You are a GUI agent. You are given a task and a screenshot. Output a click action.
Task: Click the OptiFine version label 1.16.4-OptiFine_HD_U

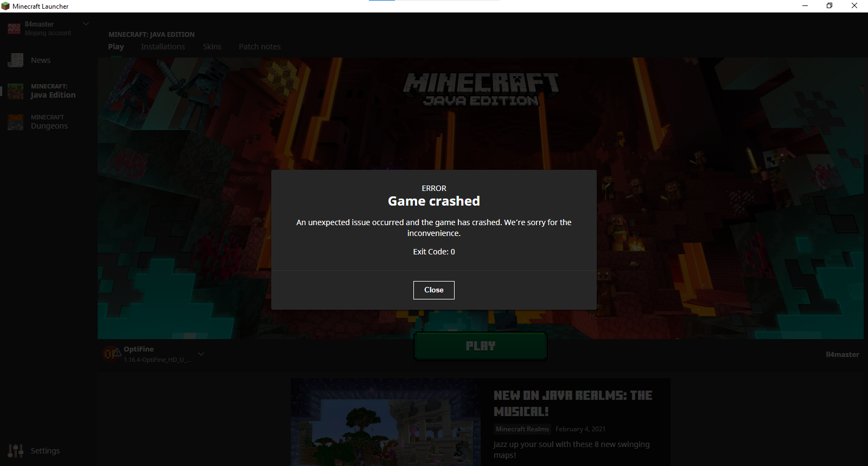click(157, 360)
